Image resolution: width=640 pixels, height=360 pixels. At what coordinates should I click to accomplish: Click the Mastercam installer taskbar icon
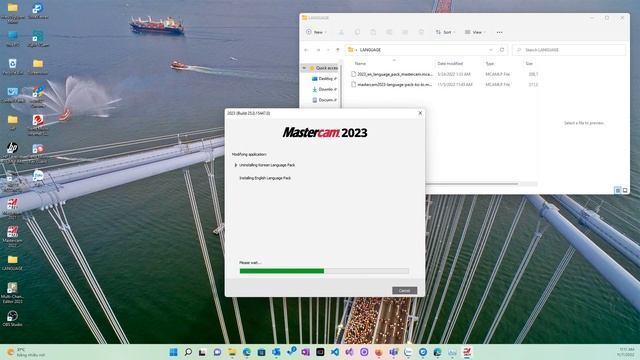coord(467,352)
